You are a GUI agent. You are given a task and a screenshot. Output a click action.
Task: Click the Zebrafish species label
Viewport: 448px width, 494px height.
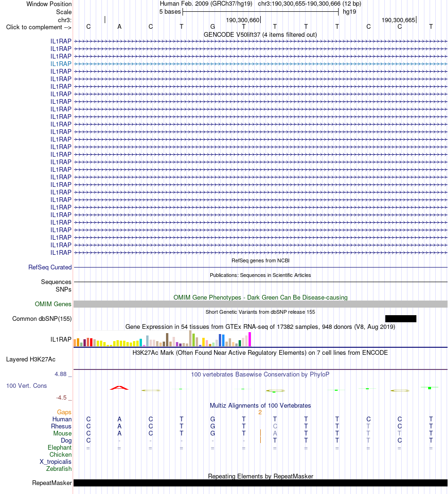(x=59, y=469)
